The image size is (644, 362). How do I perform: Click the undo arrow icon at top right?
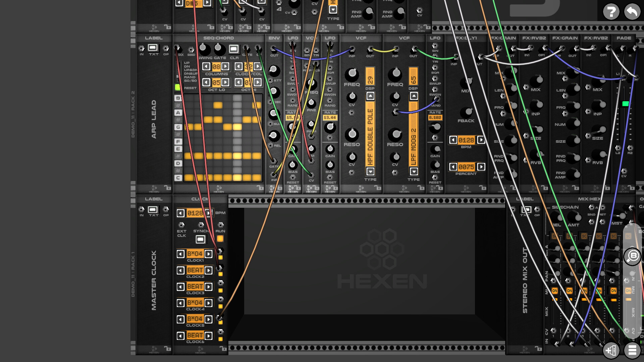click(632, 12)
